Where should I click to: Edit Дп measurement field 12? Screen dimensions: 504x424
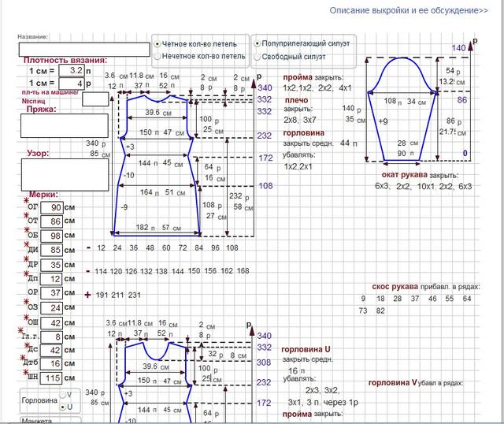click(52, 279)
